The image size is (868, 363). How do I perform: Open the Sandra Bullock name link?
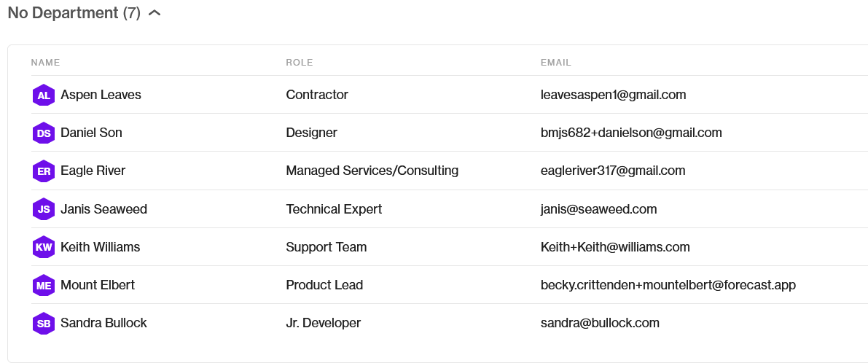coord(103,323)
